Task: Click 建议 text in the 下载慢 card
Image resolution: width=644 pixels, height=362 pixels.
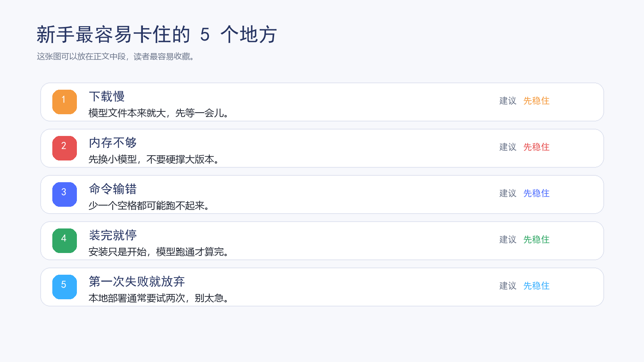Action: [508, 101]
